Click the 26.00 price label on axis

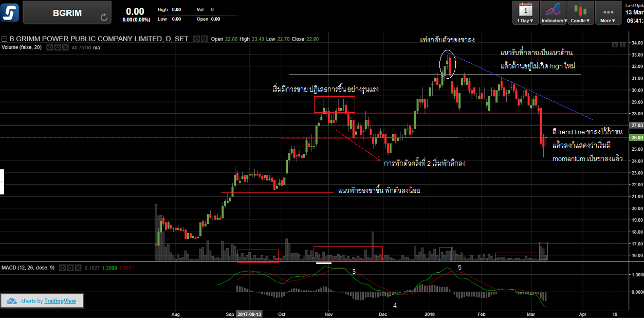pyautogui.click(x=636, y=137)
